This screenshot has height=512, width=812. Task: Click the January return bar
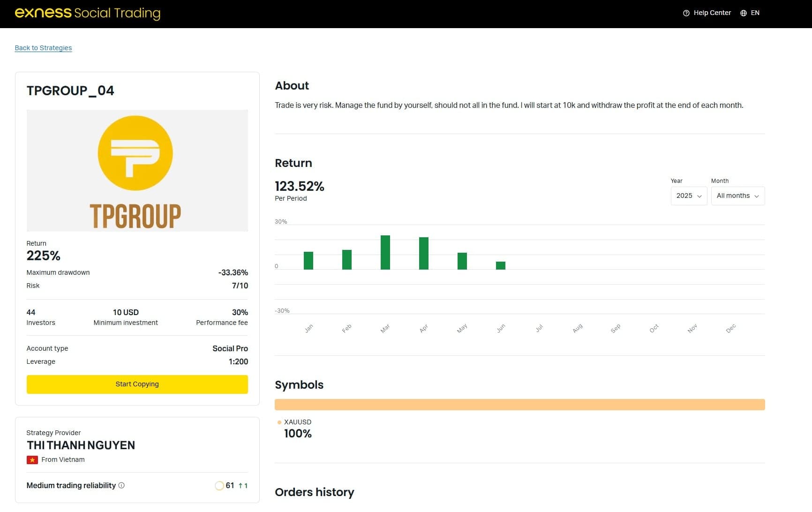(x=308, y=261)
